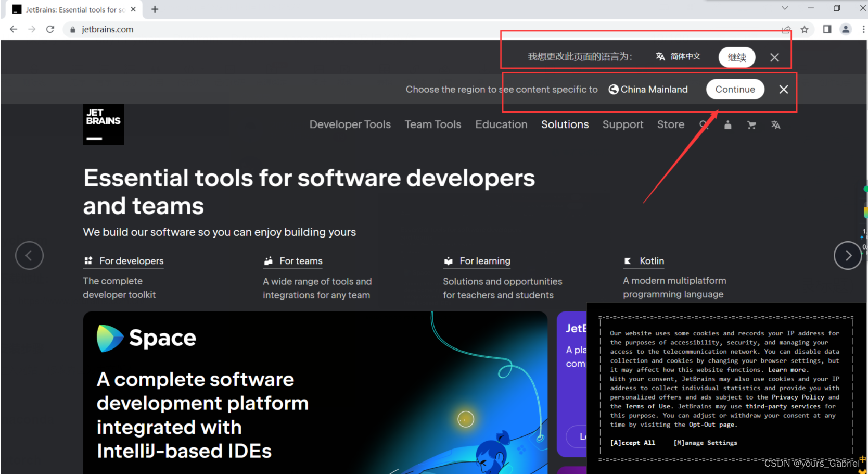868x474 pixels.
Task: Open Privacy Policy link
Action: [798, 397]
